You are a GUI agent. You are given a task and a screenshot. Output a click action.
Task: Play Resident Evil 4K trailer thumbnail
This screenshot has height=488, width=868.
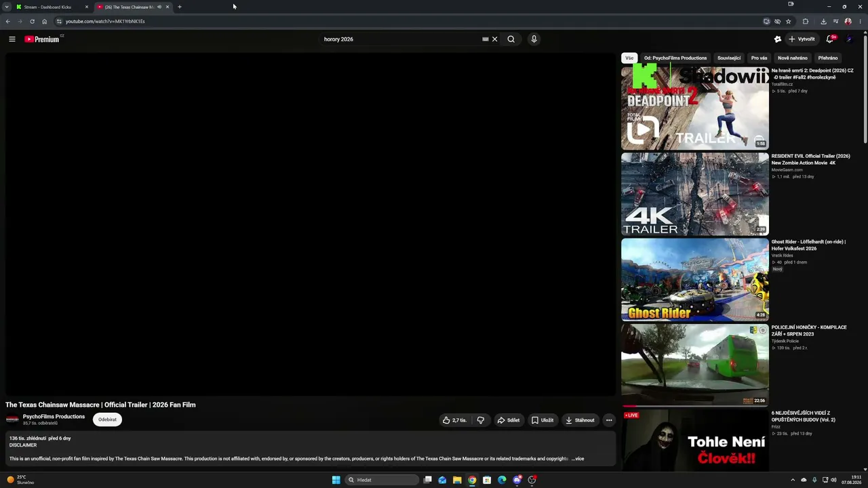(x=695, y=194)
